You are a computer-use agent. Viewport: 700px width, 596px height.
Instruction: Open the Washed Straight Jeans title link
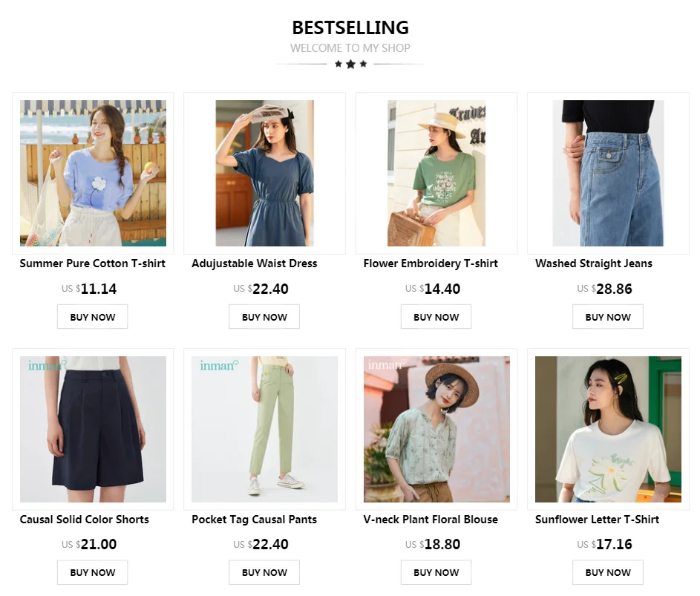pos(594,263)
